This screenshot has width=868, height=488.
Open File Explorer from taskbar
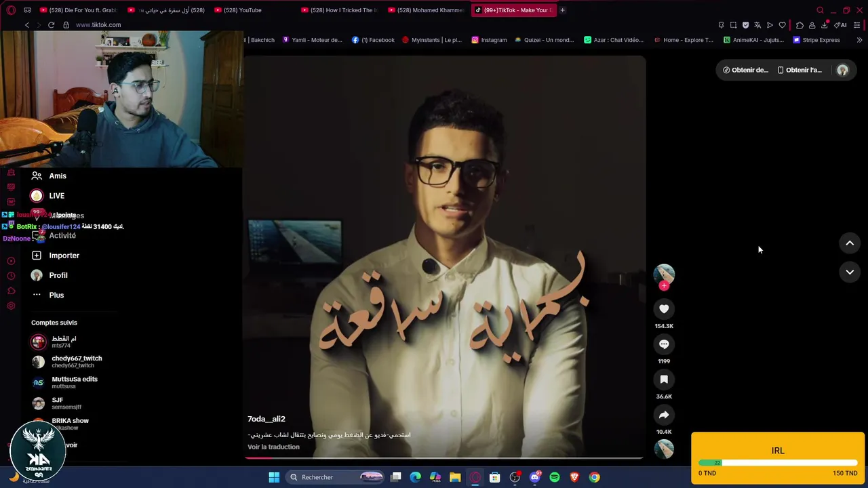(x=455, y=477)
